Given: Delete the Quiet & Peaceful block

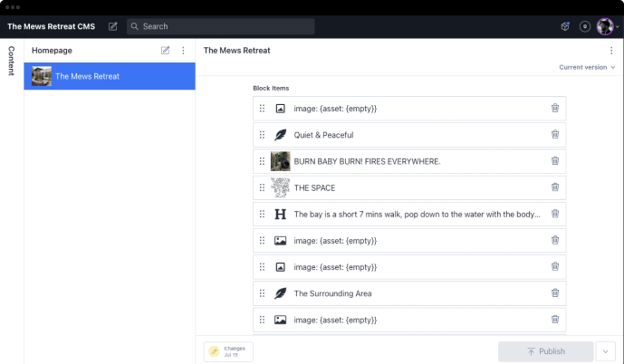Looking at the screenshot, I should point(555,135).
